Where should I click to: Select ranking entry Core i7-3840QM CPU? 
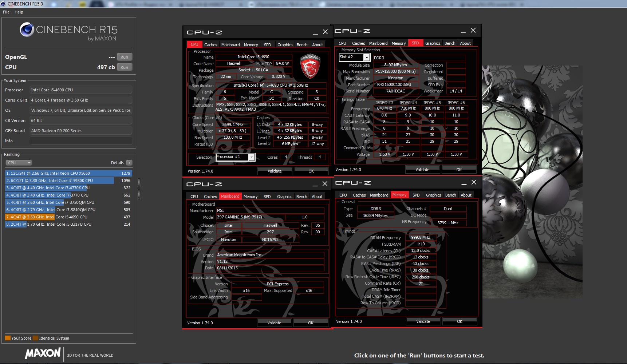click(68, 210)
